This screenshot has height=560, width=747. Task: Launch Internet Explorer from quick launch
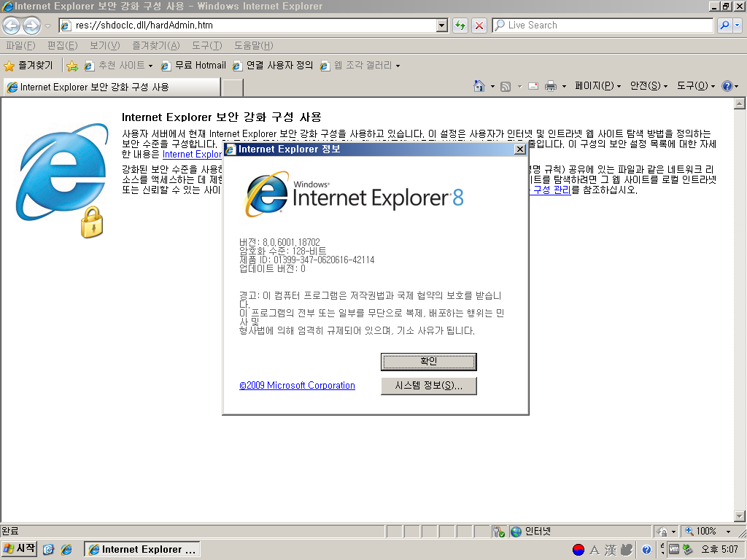[66, 550]
